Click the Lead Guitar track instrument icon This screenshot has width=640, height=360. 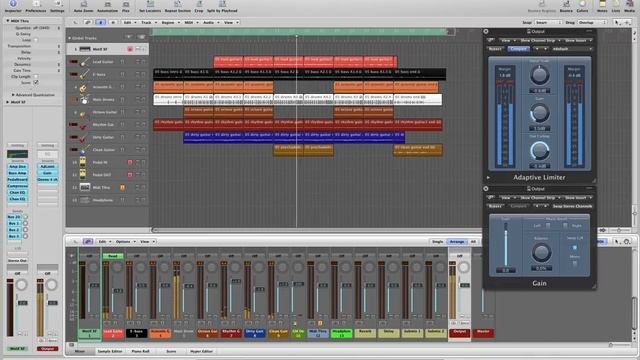click(84, 62)
